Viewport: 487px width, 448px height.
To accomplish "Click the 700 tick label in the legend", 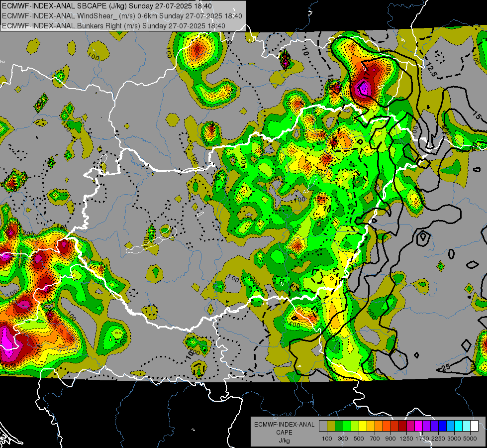I will tap(375, 439).
